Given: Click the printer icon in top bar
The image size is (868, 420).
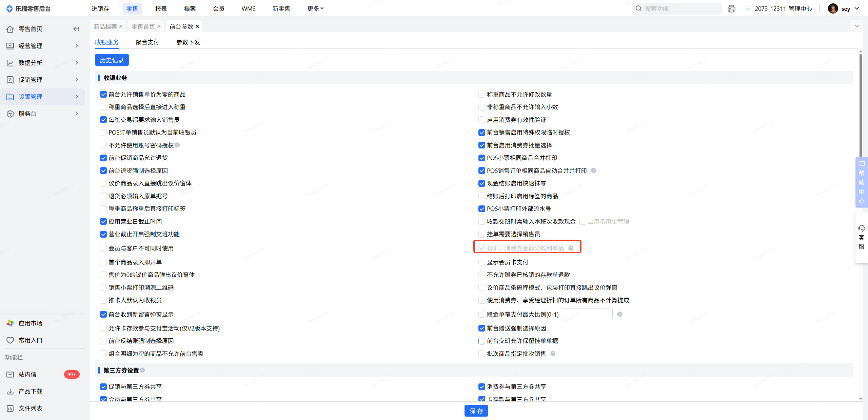Looking at the screenshot, I should point(731,9).
